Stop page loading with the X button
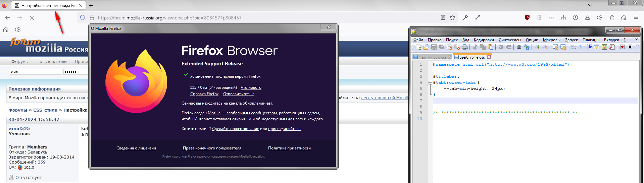This screenshot has height=183, width=644. (x=32, y=17)
